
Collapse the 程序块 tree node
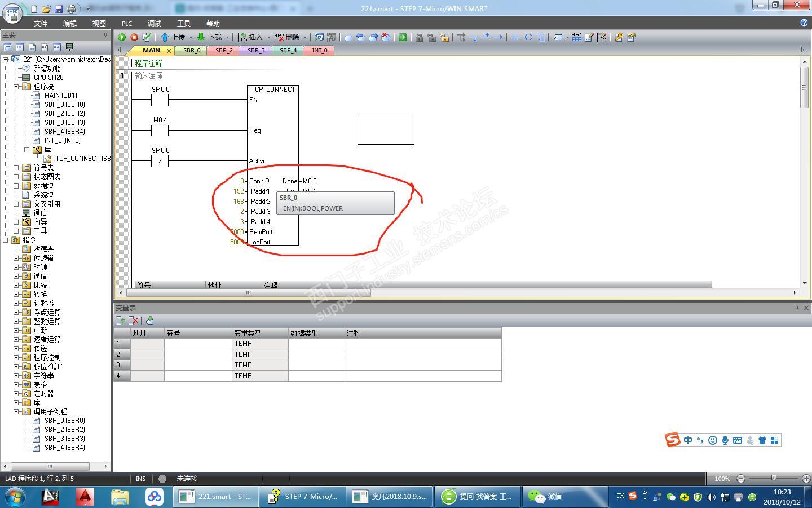point(16,86)
